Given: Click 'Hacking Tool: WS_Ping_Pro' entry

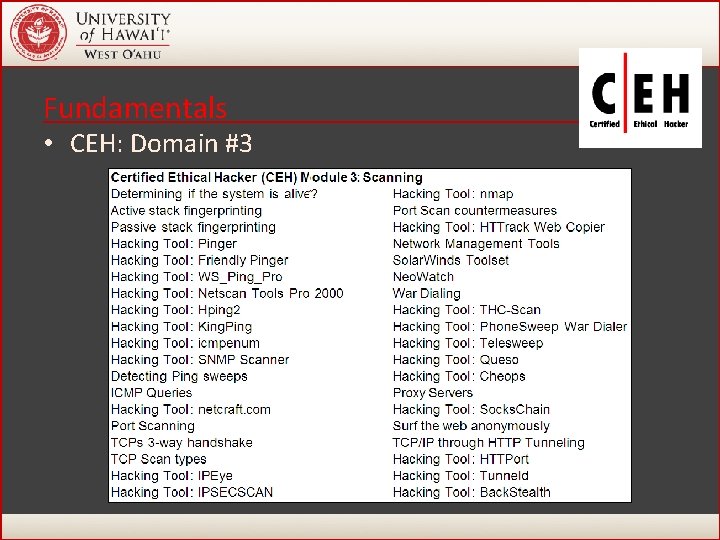Looking at the screenshot, I should (x=197, y=277).
